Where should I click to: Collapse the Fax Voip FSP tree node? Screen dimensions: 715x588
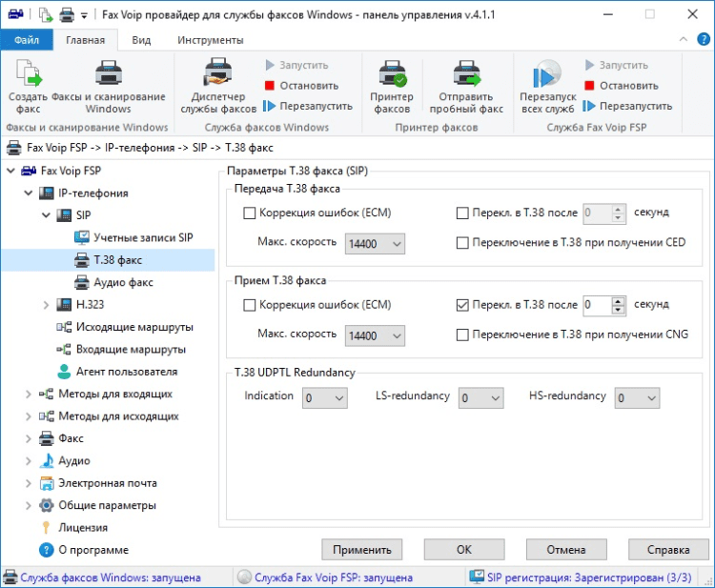coord(10,171)
